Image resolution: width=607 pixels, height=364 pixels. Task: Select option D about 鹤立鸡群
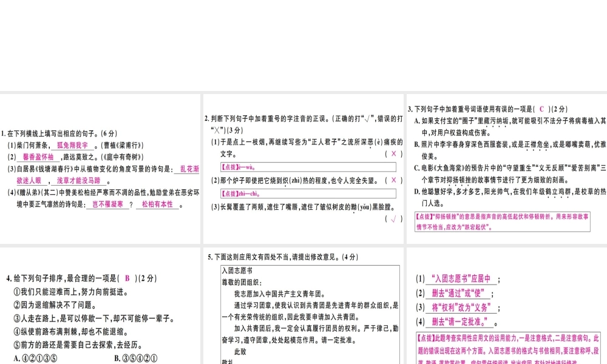point(510,197)
